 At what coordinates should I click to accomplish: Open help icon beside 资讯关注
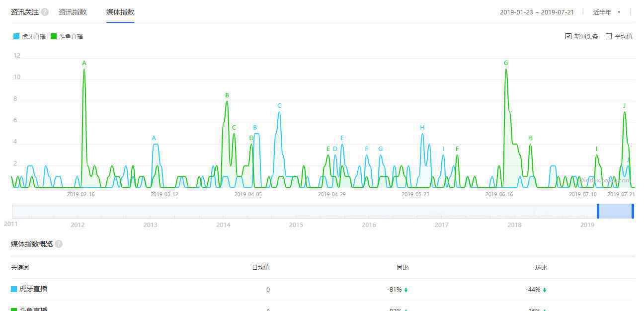[45, 12]
